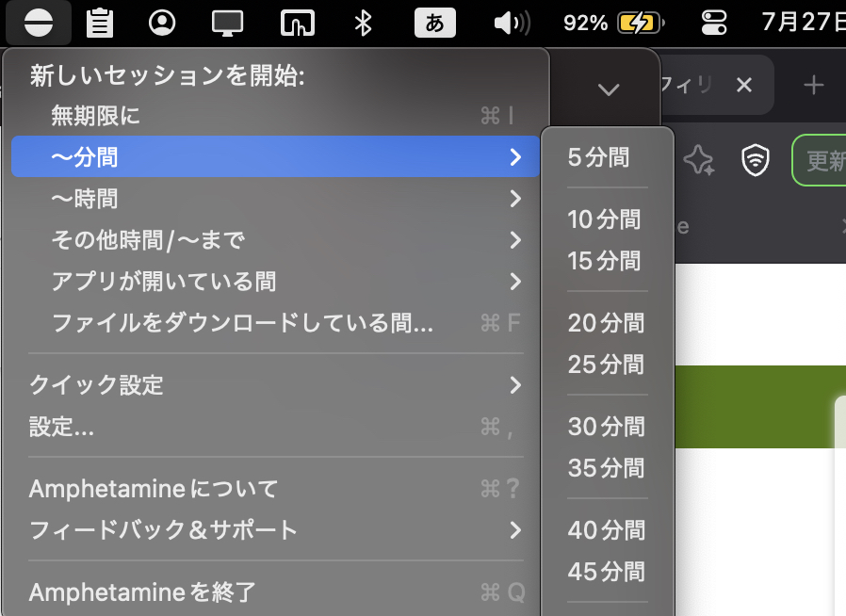Click the browser shield Wi-Fi icon
Screen dimensions: 846x616
(x=755, y=161)
